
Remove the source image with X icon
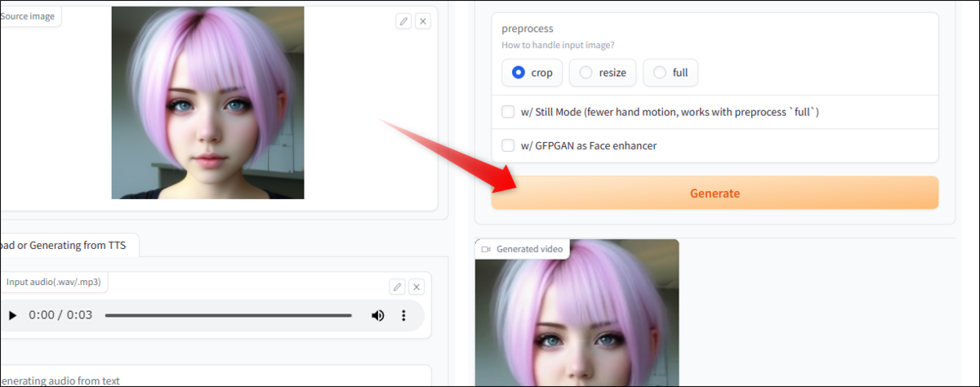tap(423, 21)
